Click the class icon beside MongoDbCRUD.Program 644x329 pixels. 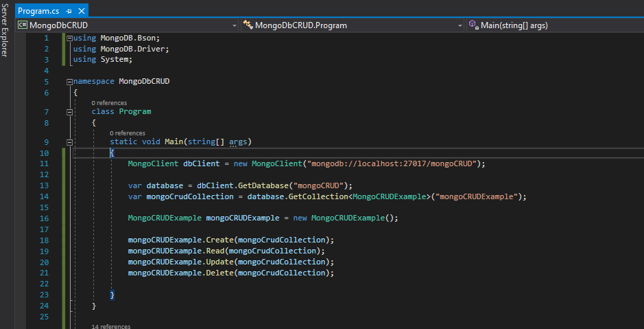pyautogui.click(x=248, y=25)
